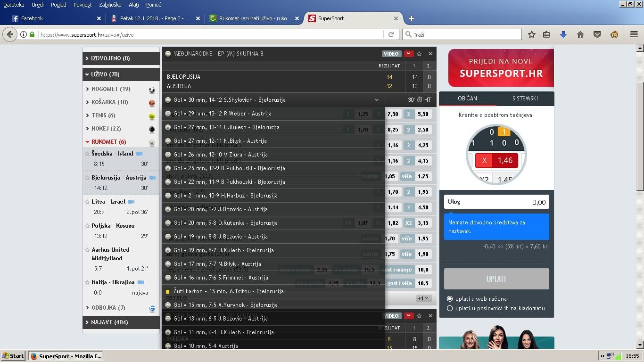644x362 pixels.
Task: Click the Traži search box
Action: (x=462, y=34)
